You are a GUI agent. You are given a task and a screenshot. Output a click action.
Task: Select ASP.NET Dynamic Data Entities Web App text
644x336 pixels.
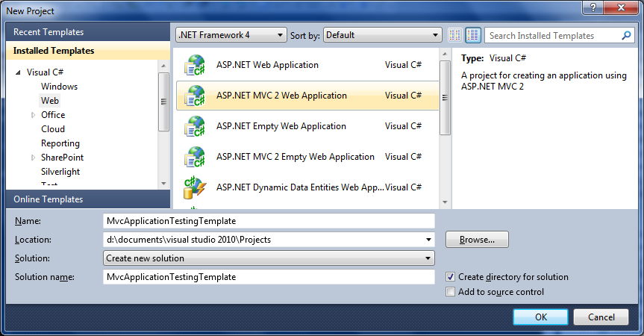click(300, 187)
